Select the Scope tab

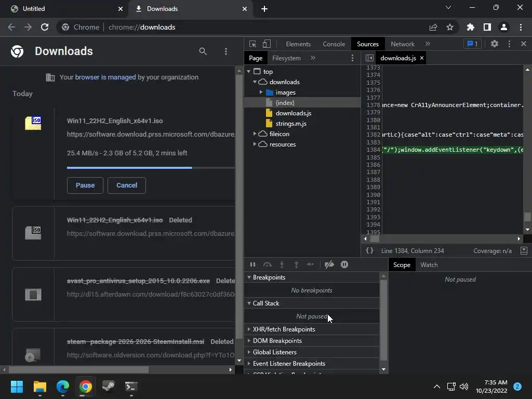[402, 265]
